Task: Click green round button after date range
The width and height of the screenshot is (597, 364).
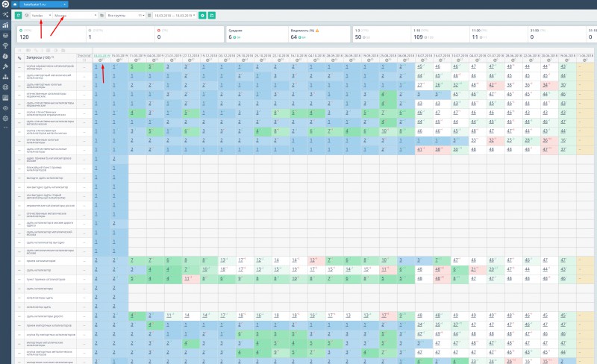Action: click(202, 15)
